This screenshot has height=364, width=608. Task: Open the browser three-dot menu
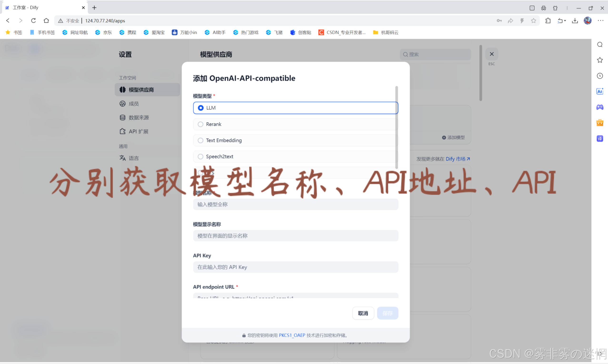600,21
